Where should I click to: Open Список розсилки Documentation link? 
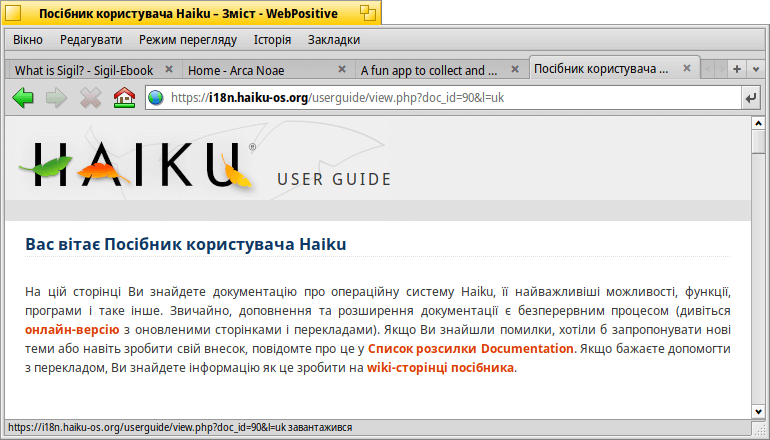[x=470, y=349]
